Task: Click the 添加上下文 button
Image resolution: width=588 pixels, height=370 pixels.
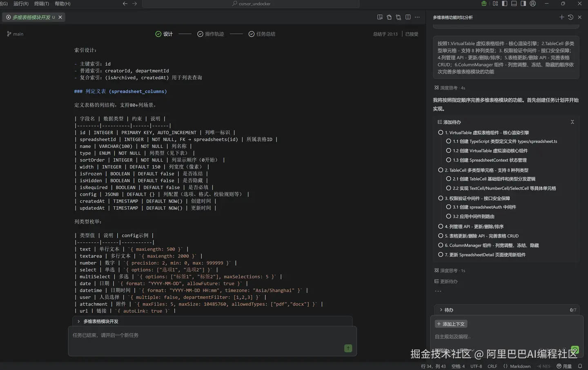Action: click(451, 324)
